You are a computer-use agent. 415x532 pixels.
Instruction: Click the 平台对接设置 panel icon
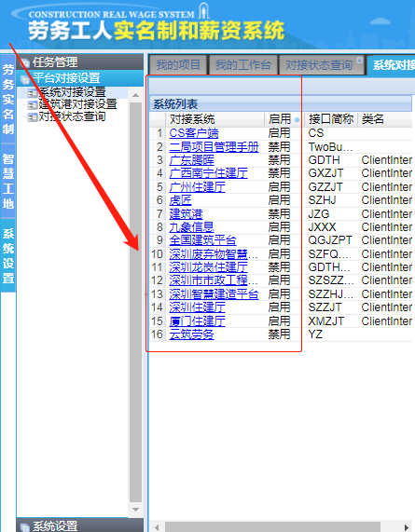(25, 79)
